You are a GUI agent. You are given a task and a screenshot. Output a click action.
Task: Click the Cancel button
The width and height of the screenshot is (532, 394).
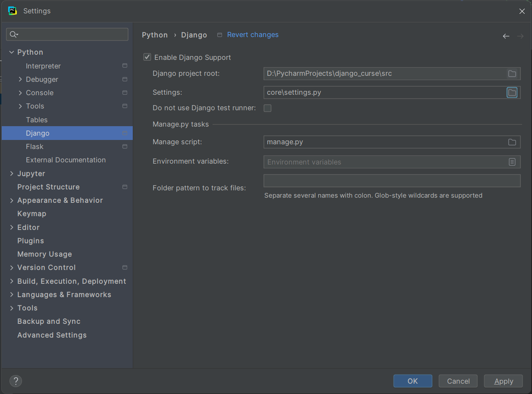point(458,381)
